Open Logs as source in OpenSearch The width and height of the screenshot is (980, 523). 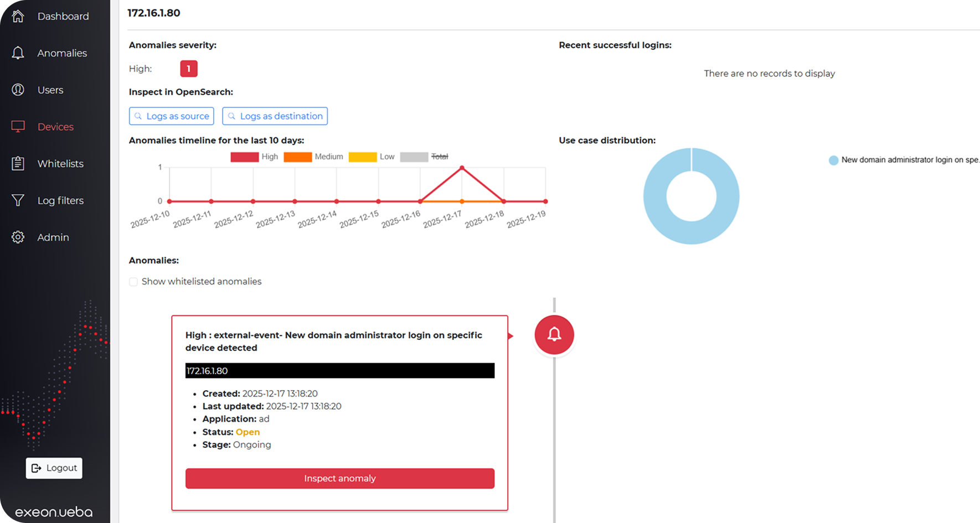point(172,116)
